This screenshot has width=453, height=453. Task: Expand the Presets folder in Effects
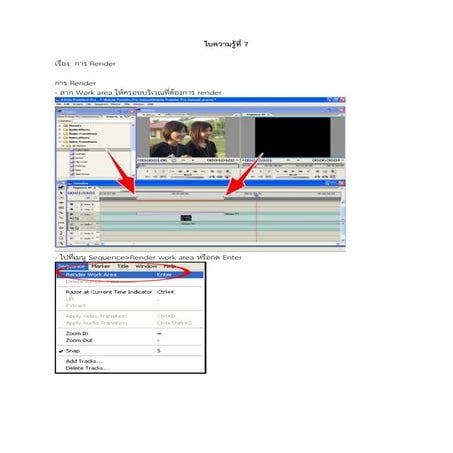pyautogui.click(x=60, y=126)
